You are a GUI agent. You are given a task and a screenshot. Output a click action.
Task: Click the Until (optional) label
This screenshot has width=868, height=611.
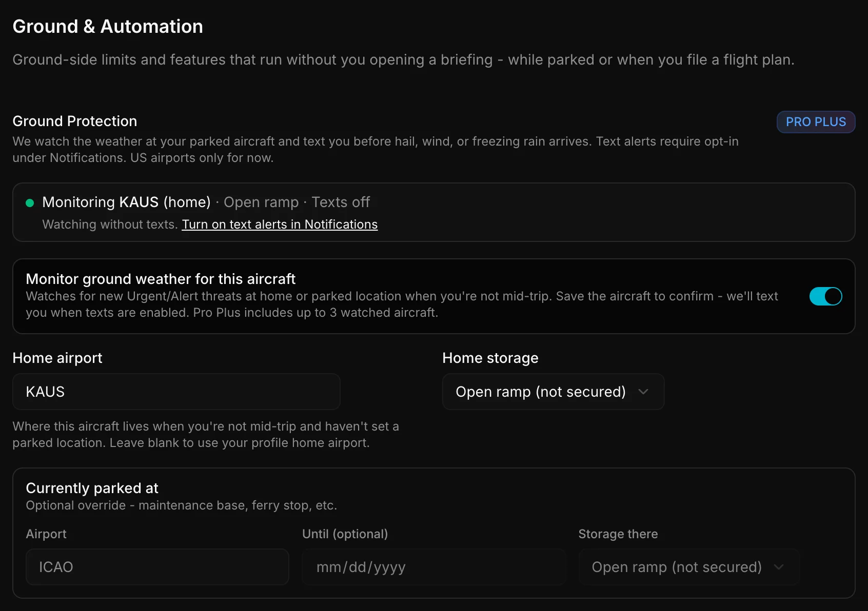(x=345, y=534)
